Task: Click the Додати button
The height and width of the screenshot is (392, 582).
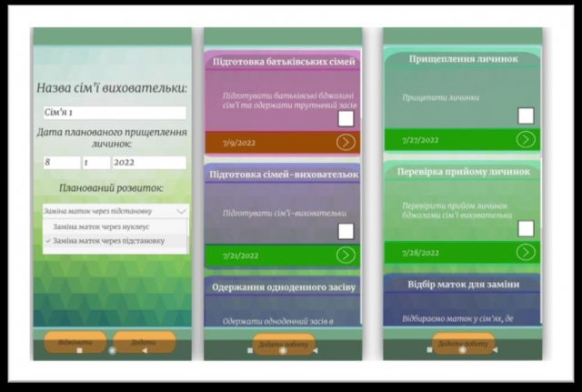Action: 144,342
